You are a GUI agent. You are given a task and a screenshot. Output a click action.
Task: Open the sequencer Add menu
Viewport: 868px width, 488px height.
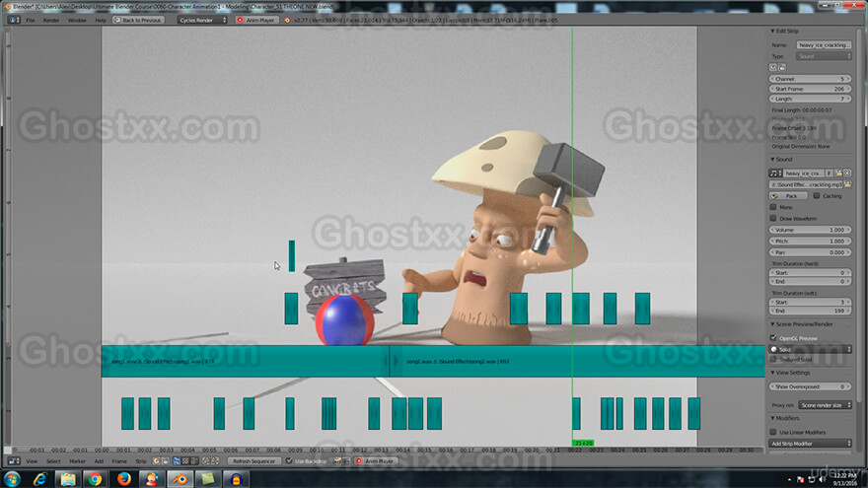click(99, 461)
